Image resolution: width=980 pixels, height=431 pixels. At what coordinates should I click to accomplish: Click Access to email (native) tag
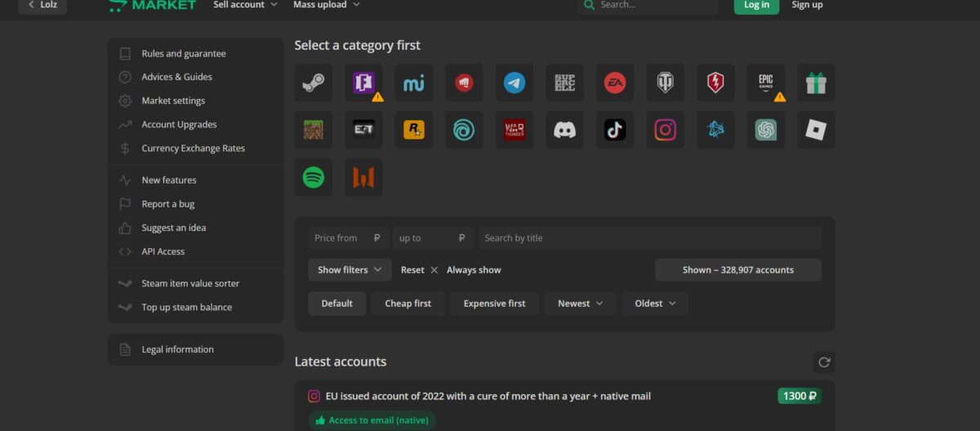click(372, 420)
